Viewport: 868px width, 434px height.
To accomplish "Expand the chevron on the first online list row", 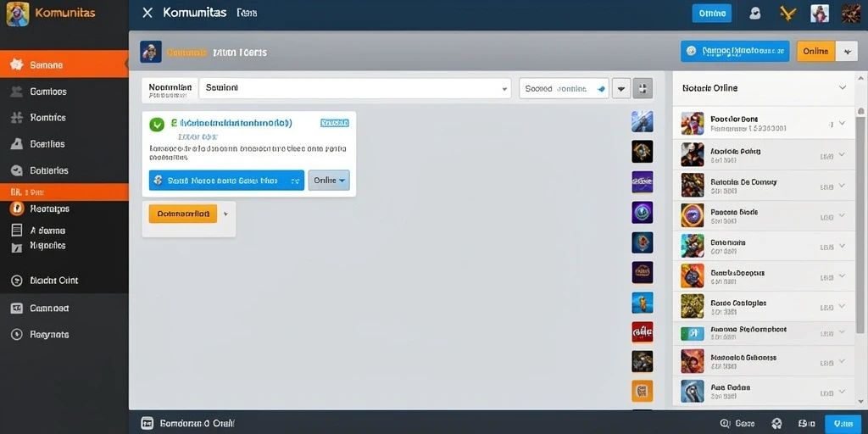I will (x=842, y=123).
